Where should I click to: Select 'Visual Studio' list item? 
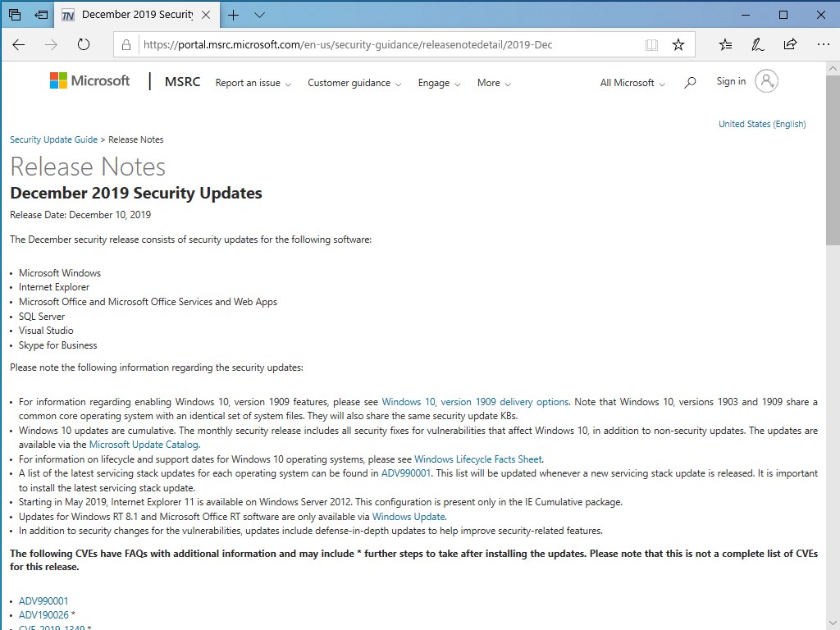[x=46, y=331]
